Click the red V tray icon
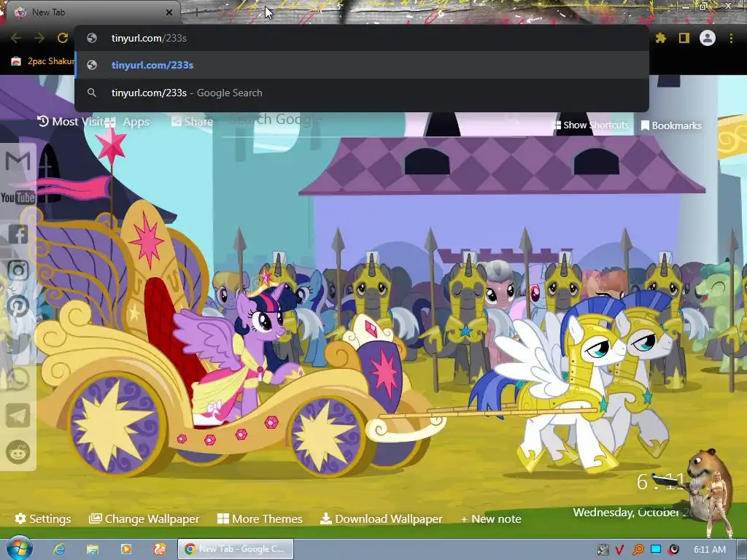This screenshot has width=747, height=560. 619,550
